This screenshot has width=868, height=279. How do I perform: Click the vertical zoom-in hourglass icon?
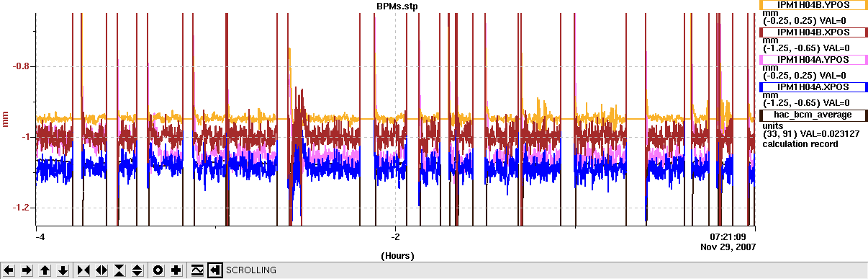click(119, 270)
